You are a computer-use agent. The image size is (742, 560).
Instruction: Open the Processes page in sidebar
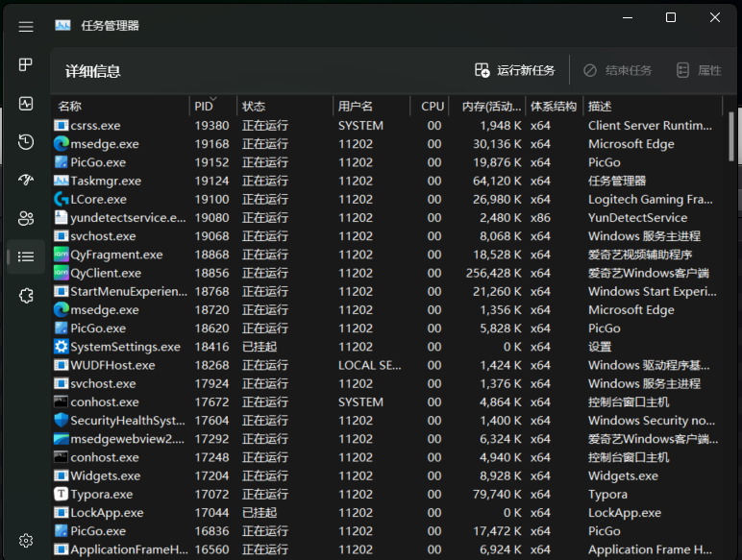click(26, 64)
